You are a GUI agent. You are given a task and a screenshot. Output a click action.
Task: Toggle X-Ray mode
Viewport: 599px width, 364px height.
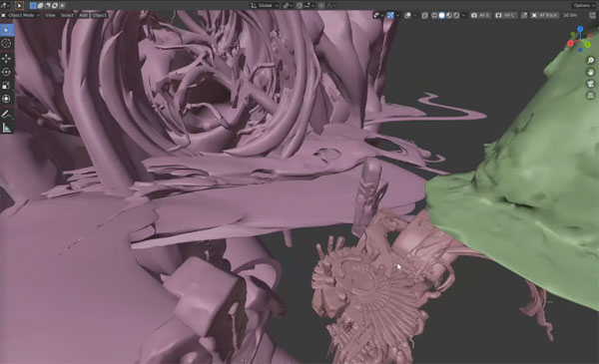424,15
